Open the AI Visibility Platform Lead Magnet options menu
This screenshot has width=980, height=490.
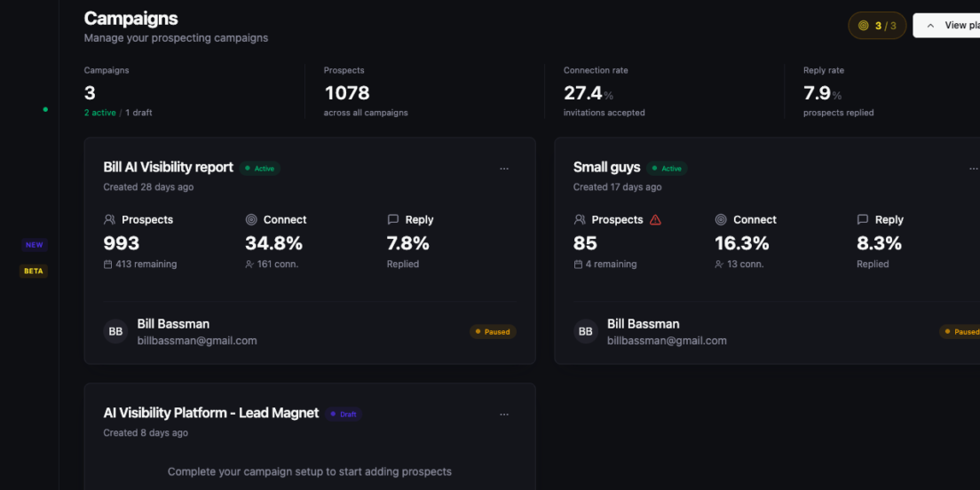click(503, 415)
